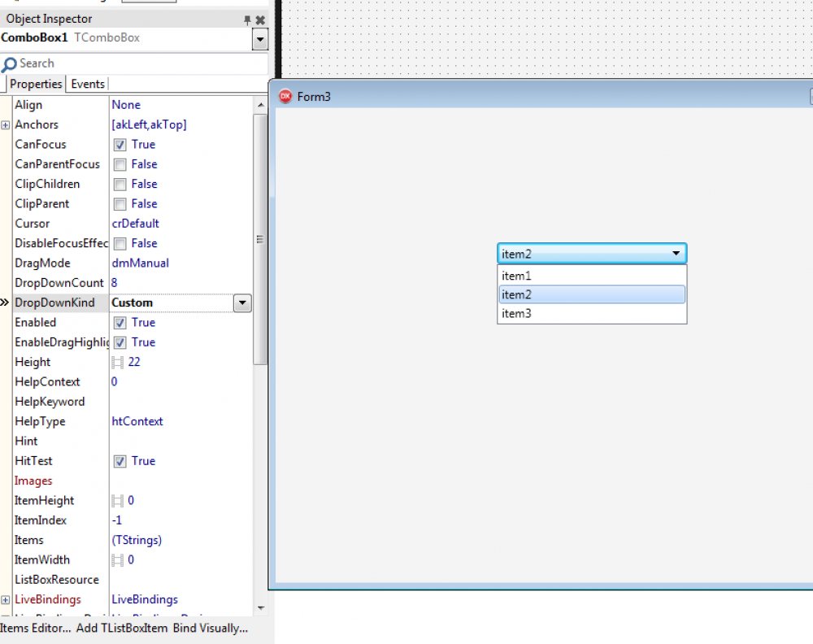Click the ItemHeight size icon

click(x=118, y=501)
